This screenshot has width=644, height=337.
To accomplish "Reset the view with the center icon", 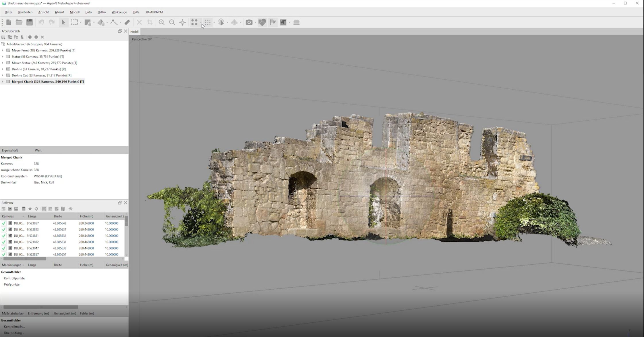I will pos(182,22).
